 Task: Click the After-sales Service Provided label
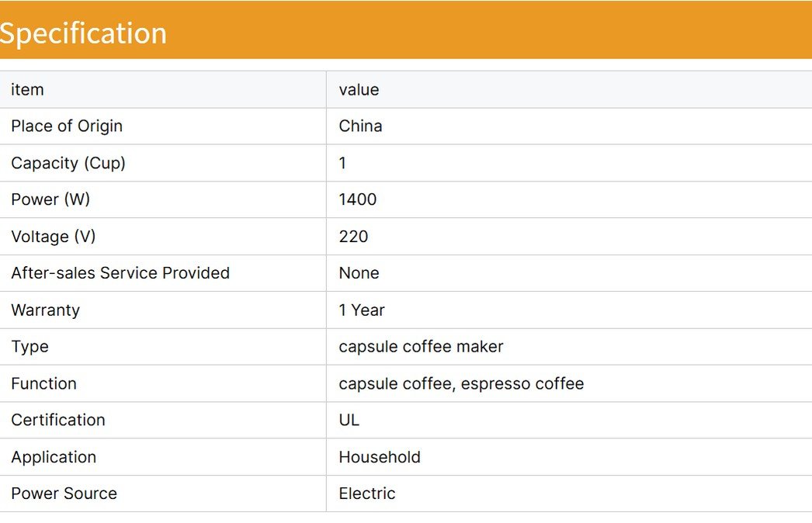[120, 273]
